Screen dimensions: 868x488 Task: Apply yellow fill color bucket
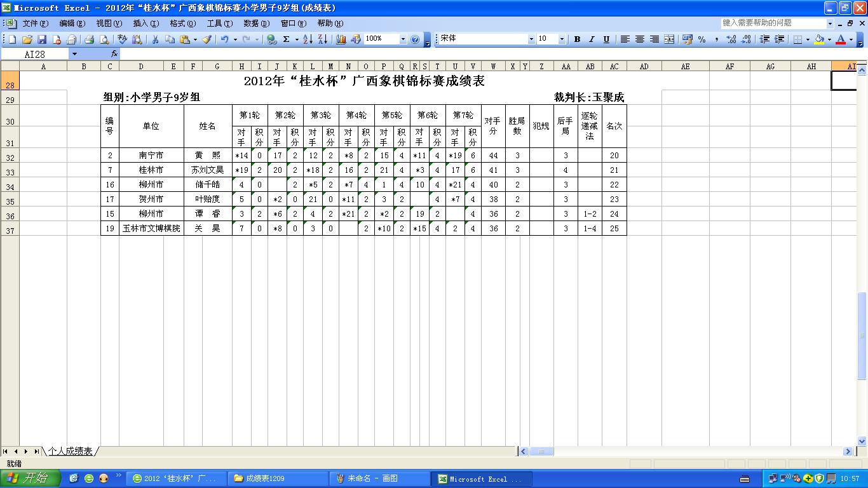(x=819, y=39)
